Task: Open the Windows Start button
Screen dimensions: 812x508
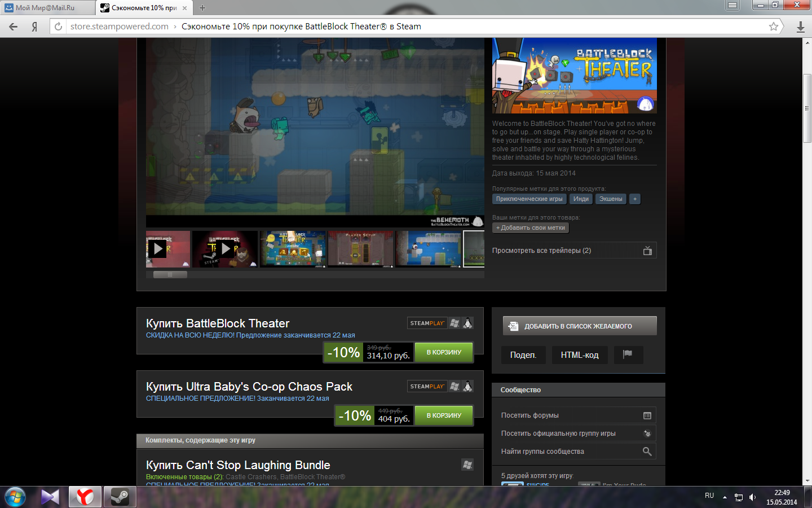Action: pos(15,497)
